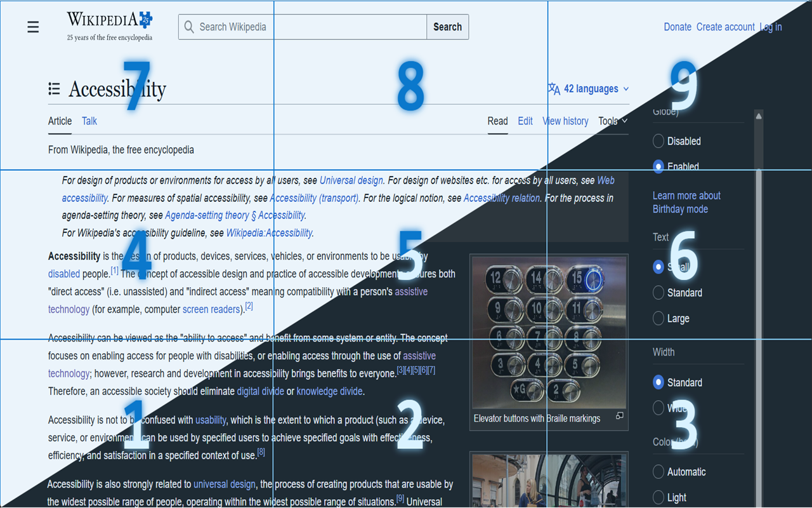
Task: Expand the Tools dropdown menu
Action: click(x=613, y=121)
